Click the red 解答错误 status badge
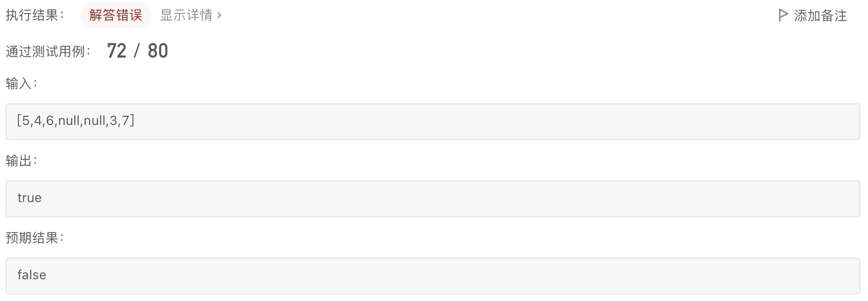868x301 pixels. click(x=116, y=15)
